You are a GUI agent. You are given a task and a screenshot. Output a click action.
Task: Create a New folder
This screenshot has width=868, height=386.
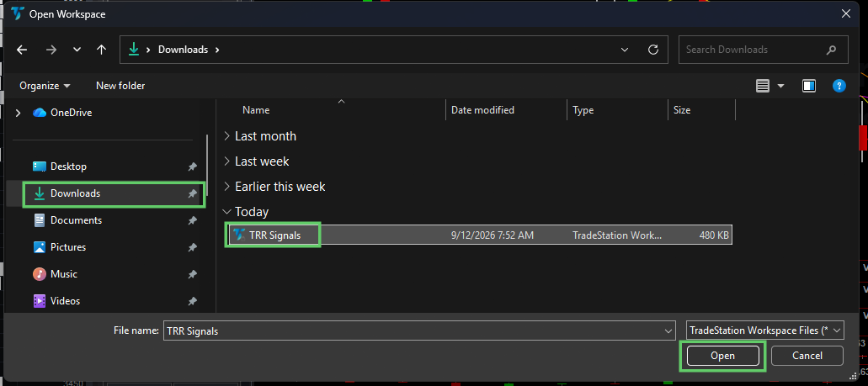[x=120, y=86]
